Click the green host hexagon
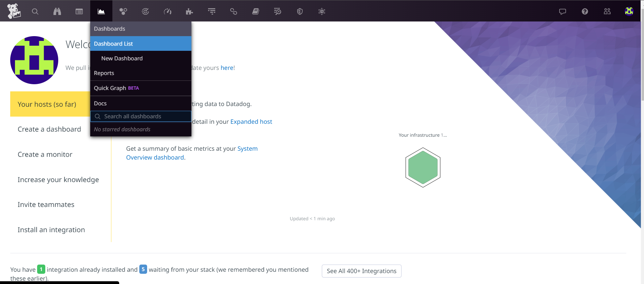 coord(423,167)
